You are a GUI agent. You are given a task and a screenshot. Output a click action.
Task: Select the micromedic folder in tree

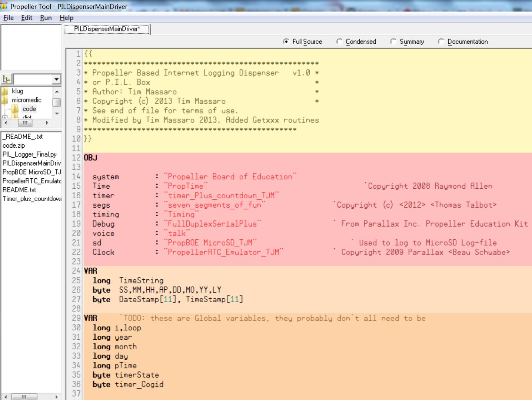(x=27, y=100)
